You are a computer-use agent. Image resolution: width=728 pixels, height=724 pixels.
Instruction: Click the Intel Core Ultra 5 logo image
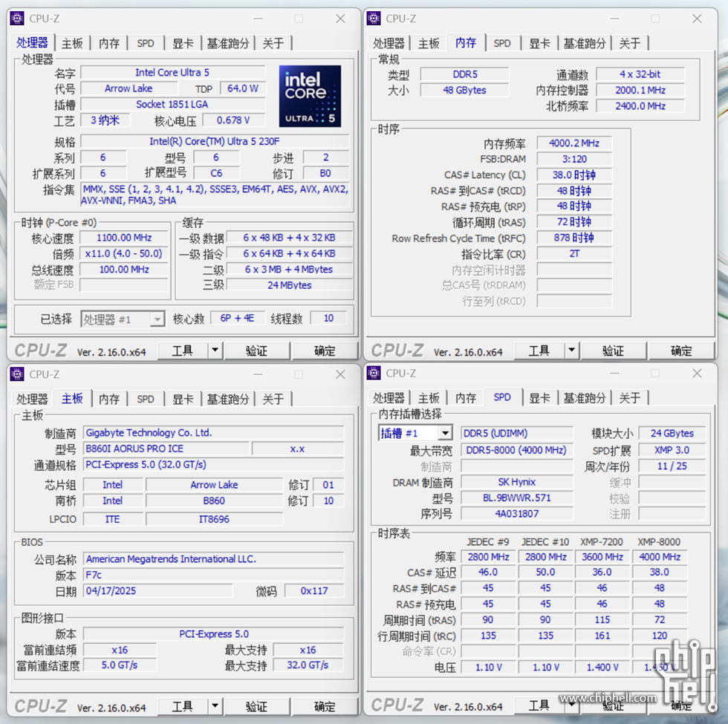point(310,96)
